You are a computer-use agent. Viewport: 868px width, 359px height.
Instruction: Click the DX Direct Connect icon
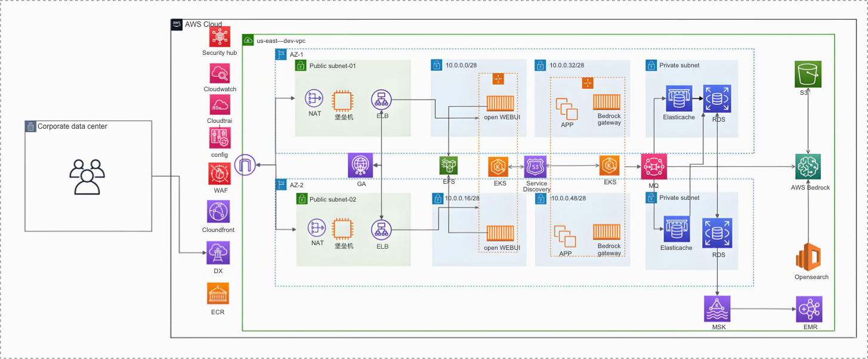click(218, 253)
